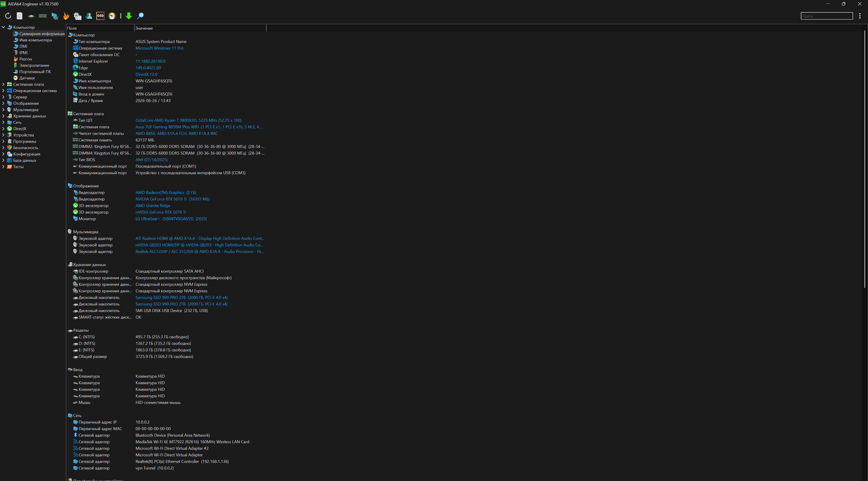868x481 pixels.
Task: Expand the Мультимедиа tree node
Action: [3, 110]
